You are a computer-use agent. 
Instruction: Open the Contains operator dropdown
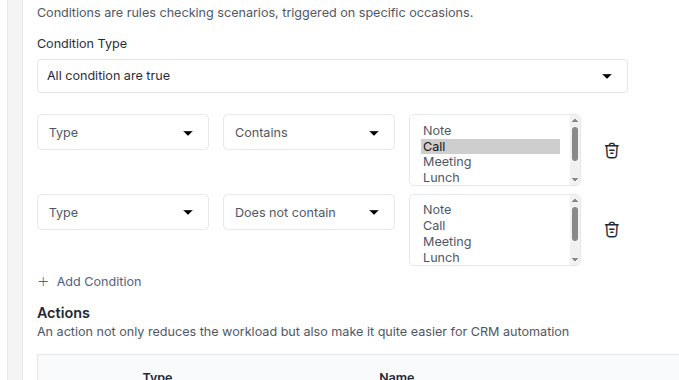tap(309, 132)
